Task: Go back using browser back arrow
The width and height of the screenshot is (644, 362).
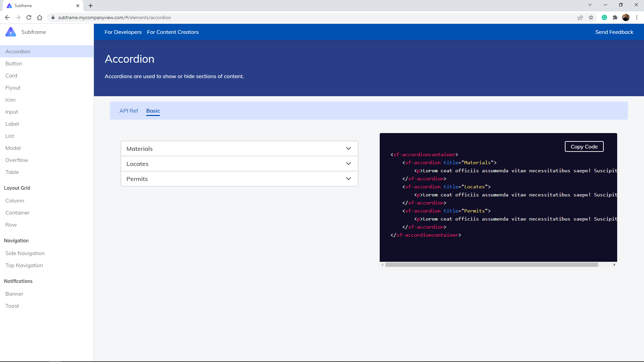Action: (x=7, y=17)
